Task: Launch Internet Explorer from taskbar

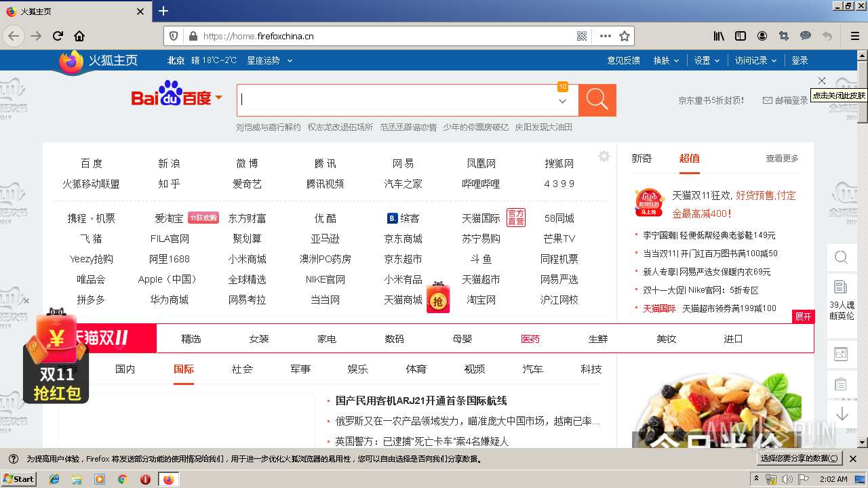Action: 54,479
